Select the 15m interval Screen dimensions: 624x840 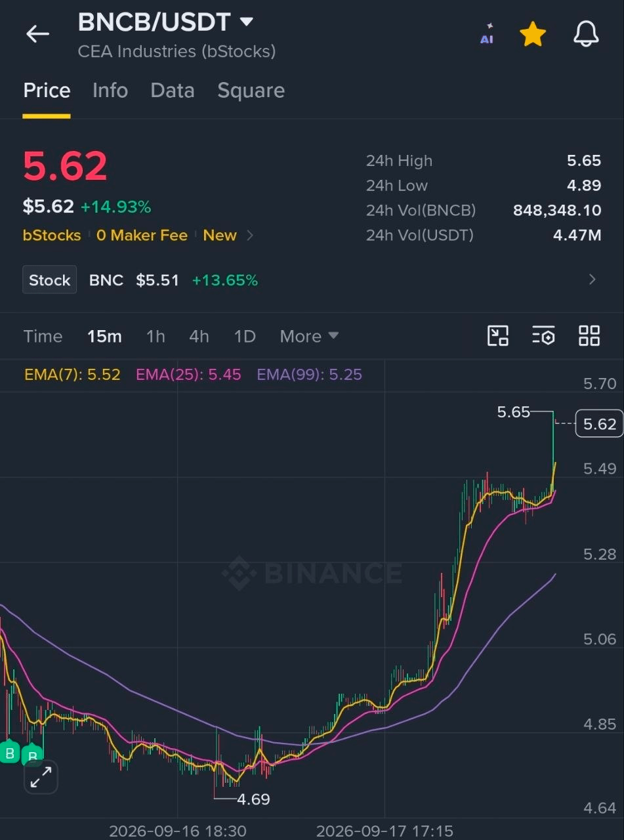(104, 337)
